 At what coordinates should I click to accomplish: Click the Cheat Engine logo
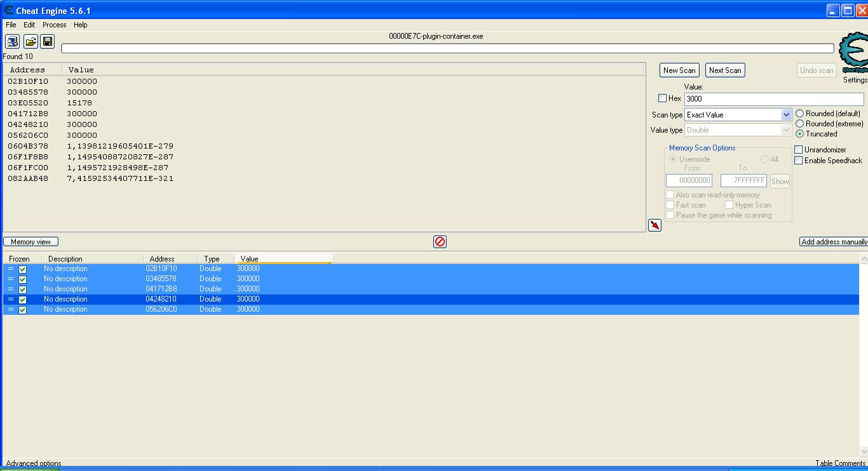pos(853,54)
